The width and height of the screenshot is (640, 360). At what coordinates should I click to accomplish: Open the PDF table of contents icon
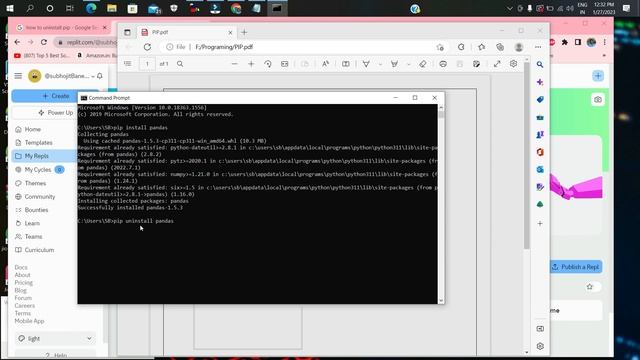[128, 64]
